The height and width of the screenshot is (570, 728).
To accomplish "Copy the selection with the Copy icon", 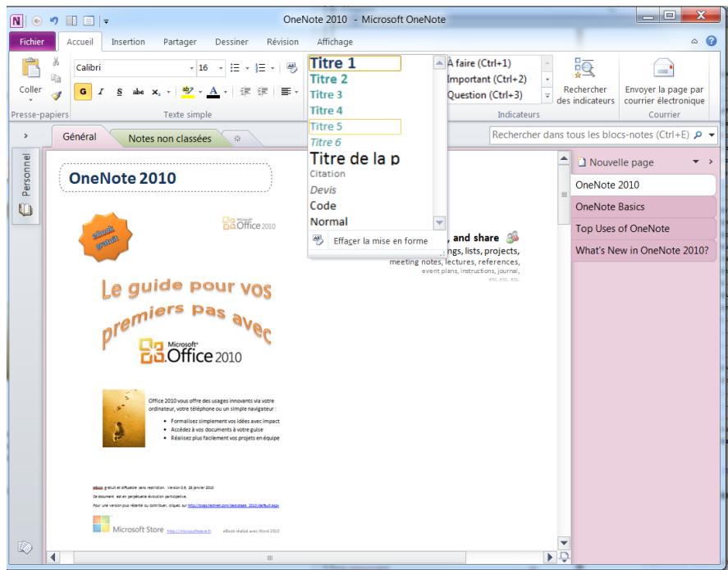I will 56,78.
